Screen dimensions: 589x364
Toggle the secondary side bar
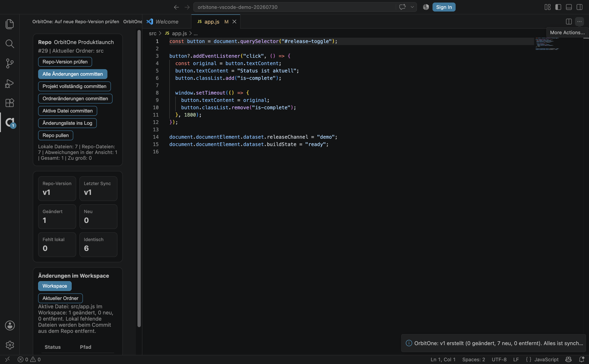tap(579, 7)
